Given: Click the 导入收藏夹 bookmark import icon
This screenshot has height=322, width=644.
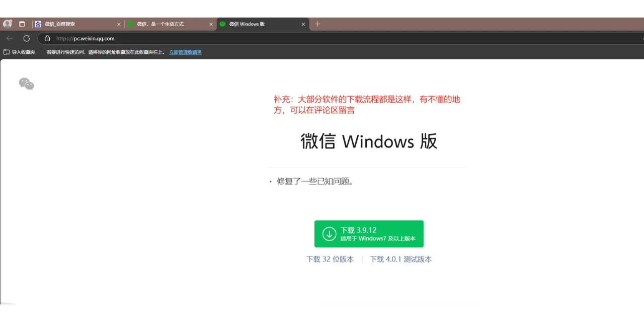Looking at the screenshot, I should (x=7, y=51).
